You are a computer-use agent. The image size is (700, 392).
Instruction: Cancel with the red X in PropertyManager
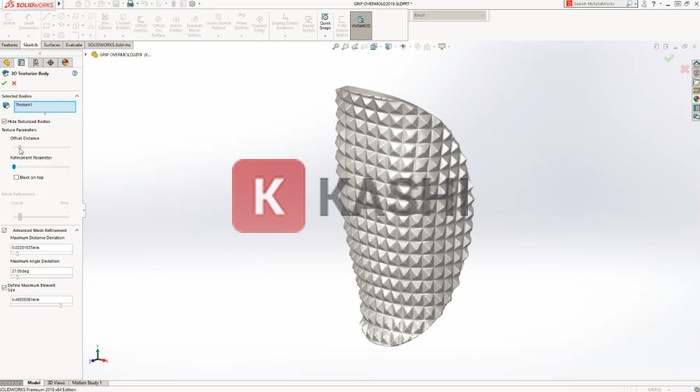pyautogui.click(x=14, y=83)
